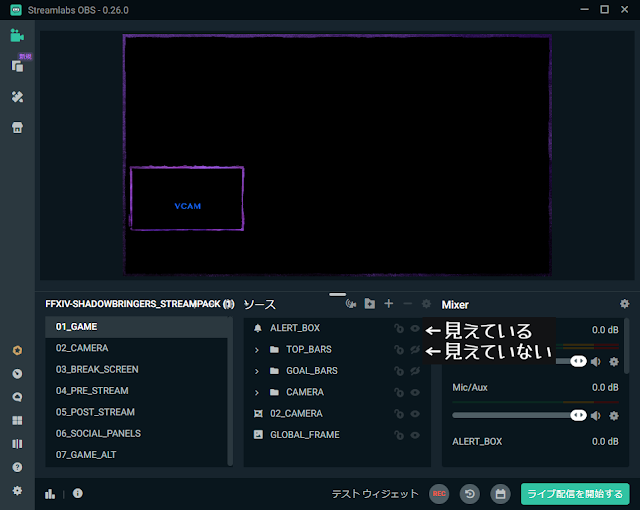Select the VCAM box in preview

187,198
